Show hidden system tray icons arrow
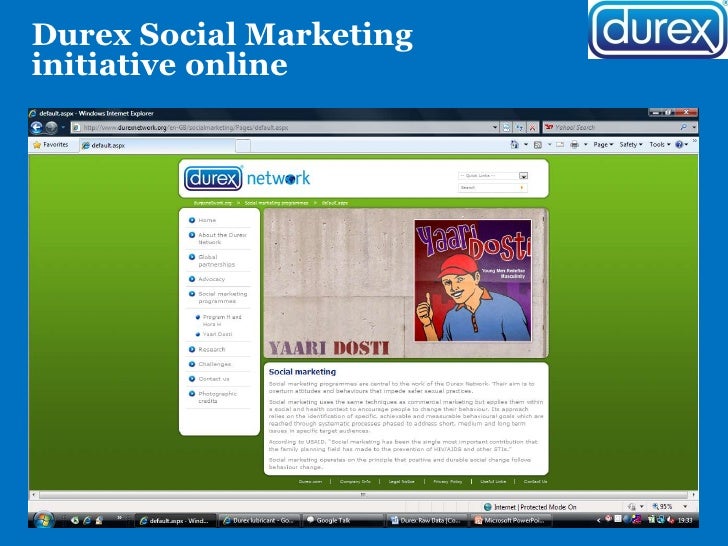Screen dimensions: 728x546 tap(598, 520)
